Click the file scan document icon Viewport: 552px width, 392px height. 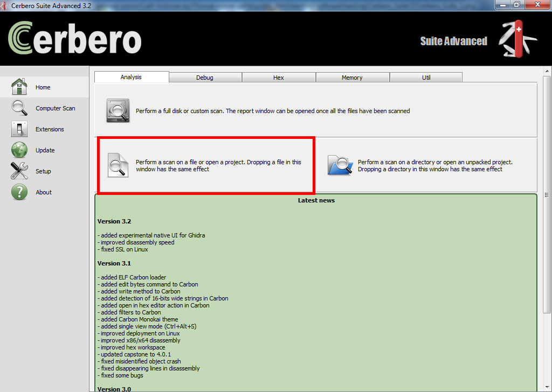point(118,165)
